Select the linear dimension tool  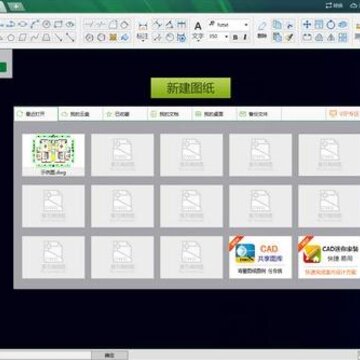(x=143, y=25)
